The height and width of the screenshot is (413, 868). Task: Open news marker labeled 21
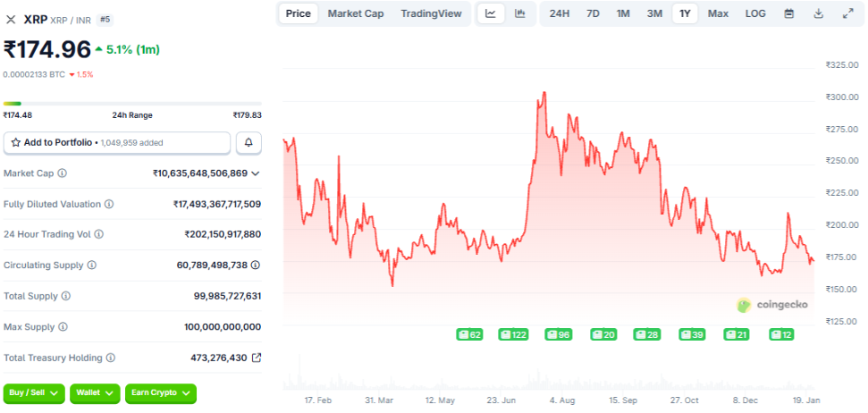[737, 334]
